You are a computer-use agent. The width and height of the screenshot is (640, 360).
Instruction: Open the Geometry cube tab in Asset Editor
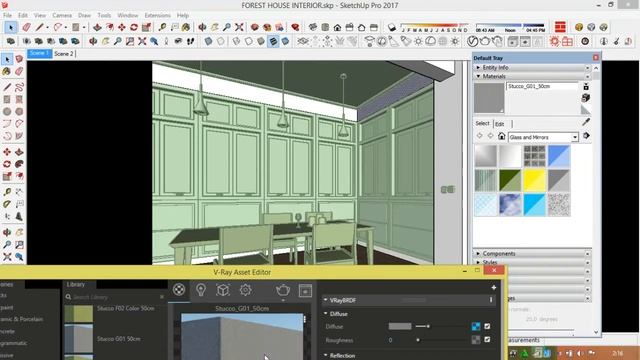point(223,290)
